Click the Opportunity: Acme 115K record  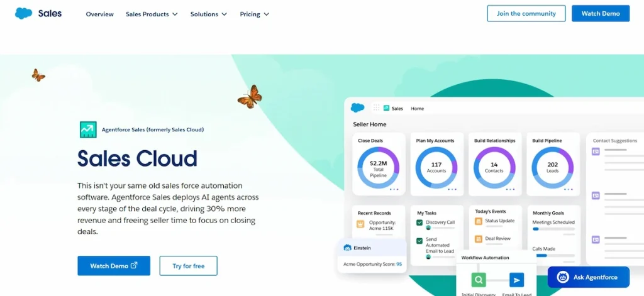point(382,225)
